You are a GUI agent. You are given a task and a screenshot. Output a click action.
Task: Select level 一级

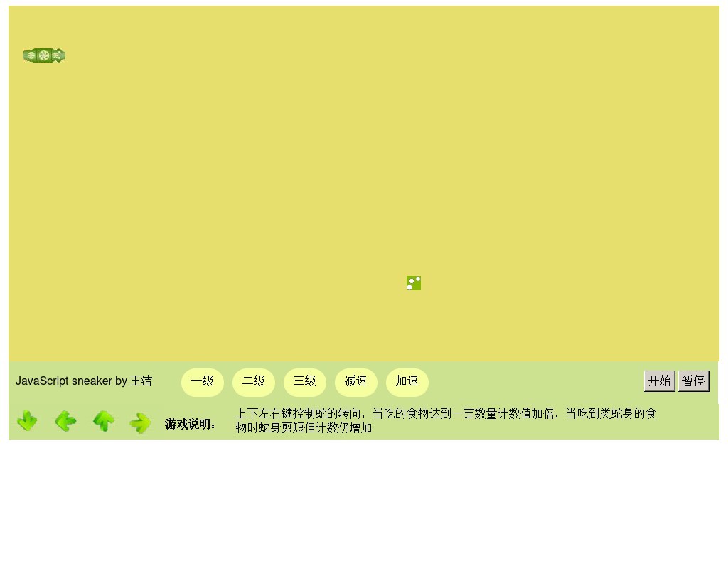pos(203,382)
